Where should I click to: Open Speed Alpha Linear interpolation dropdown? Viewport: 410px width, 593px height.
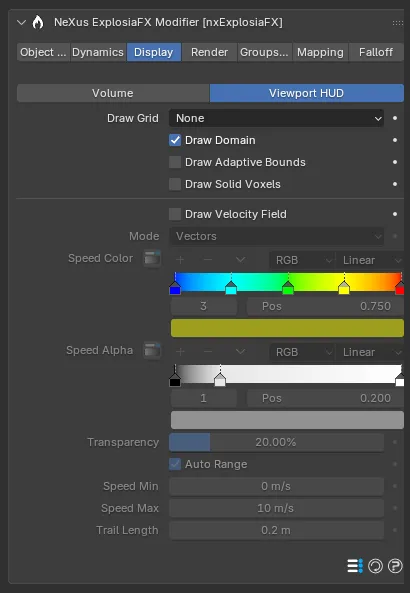click(370, 352)
